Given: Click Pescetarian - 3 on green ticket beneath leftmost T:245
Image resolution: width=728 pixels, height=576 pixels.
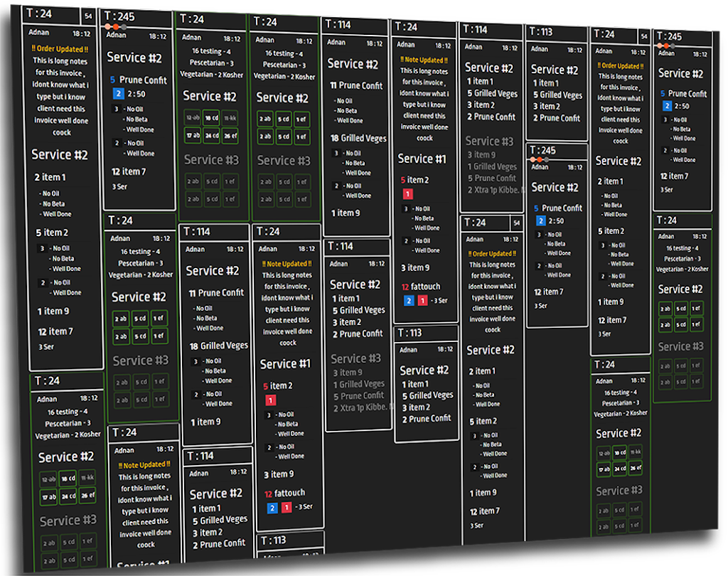Looking at the screenshot, I should point(141,263).
